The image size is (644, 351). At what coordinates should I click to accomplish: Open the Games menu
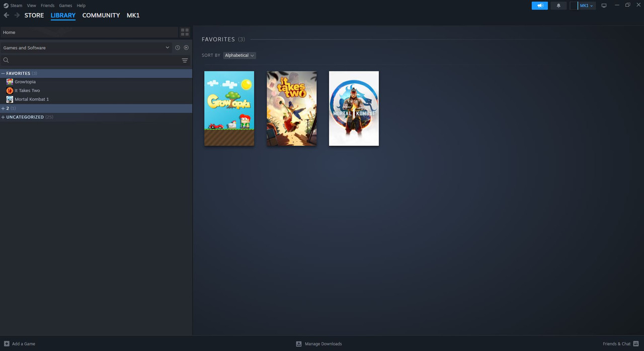coord(65,6)
